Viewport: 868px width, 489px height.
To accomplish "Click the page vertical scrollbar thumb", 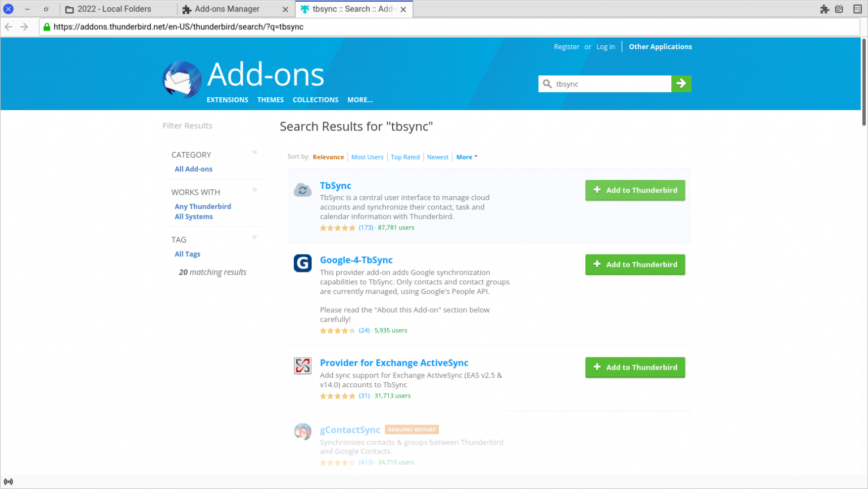I will click(863, 83).
